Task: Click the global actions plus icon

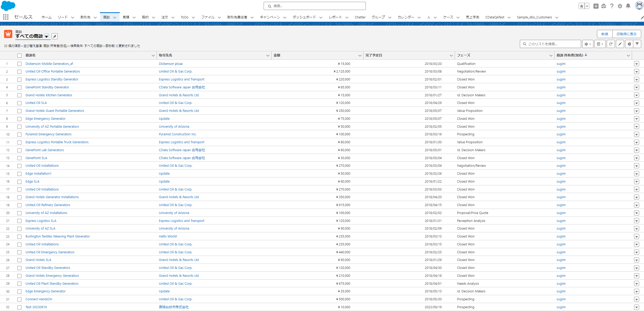Action: click(x=596, y=6)
